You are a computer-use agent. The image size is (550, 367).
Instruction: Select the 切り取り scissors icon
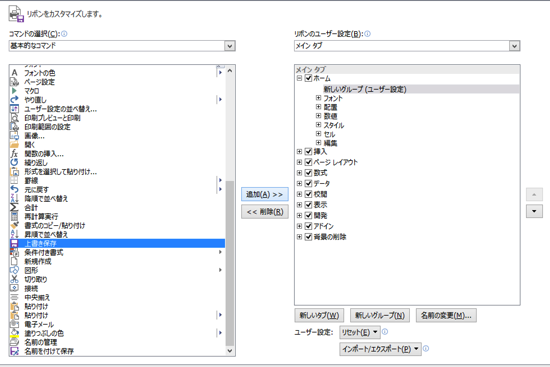tap(14, 279)
